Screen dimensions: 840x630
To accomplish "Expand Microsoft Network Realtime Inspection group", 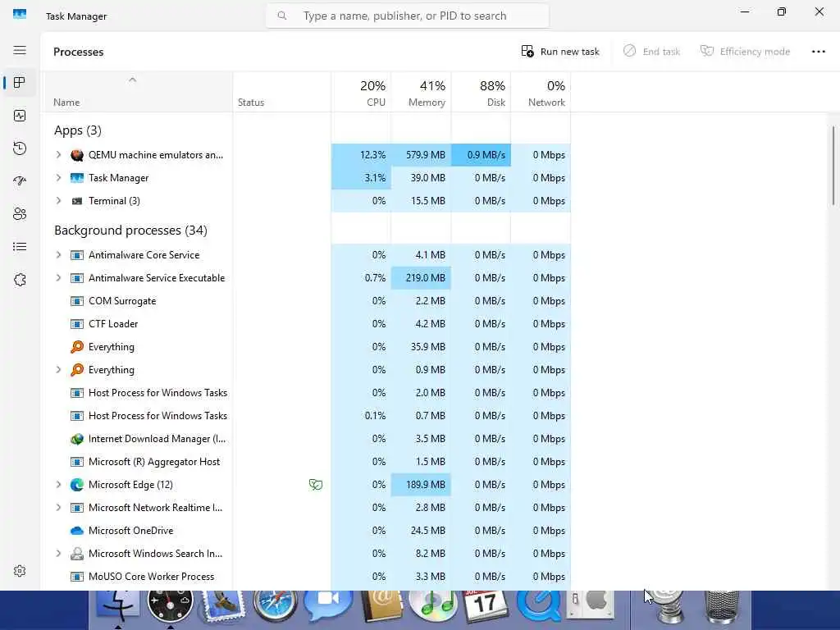I will tap(58, 507).
